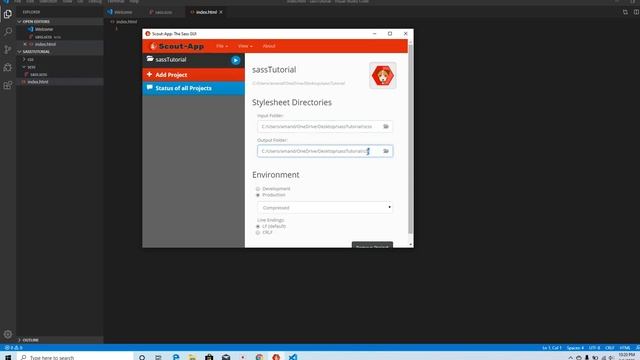Click the Spaces indentation setting in status bar

575,348
